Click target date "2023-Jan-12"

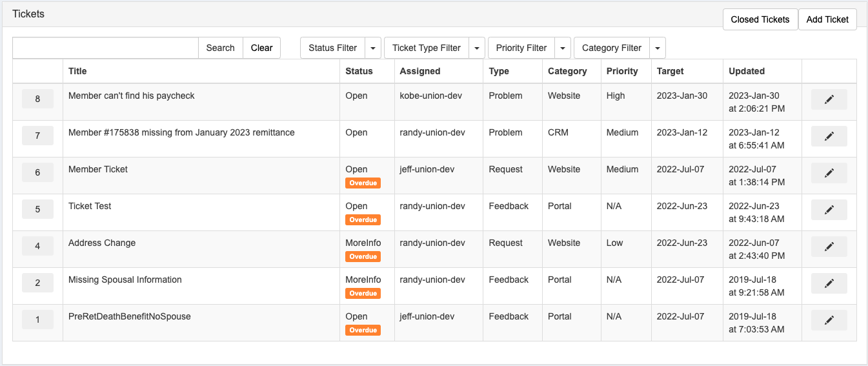tap(682, 132)
